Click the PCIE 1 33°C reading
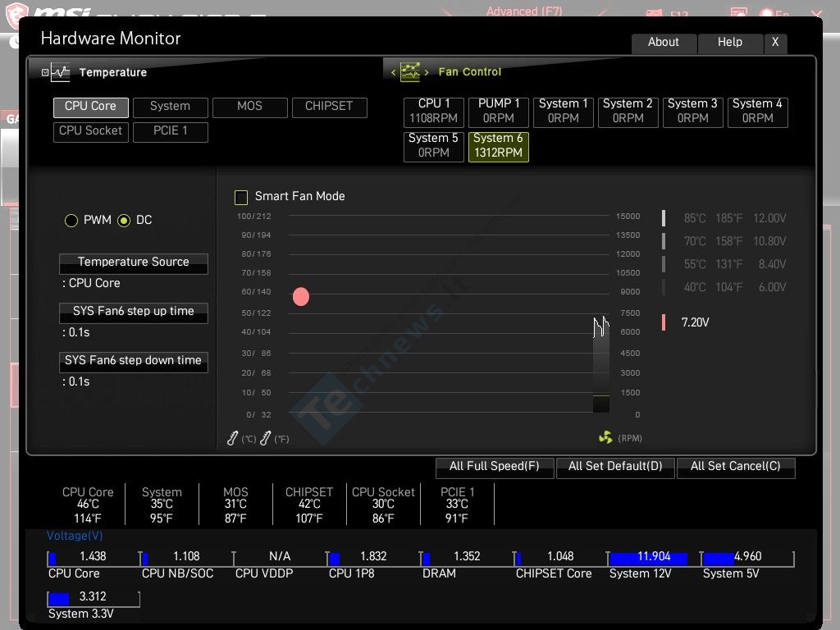 coord(457,504)
